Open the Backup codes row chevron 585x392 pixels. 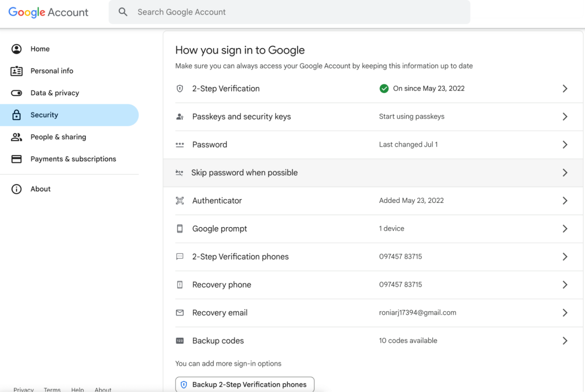point(565,341)
